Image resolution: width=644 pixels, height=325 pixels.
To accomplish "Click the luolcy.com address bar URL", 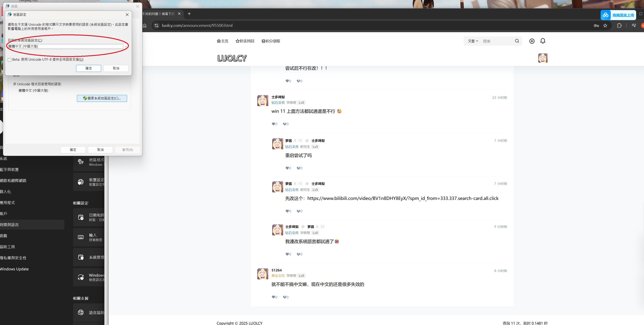I will (197, 26).
